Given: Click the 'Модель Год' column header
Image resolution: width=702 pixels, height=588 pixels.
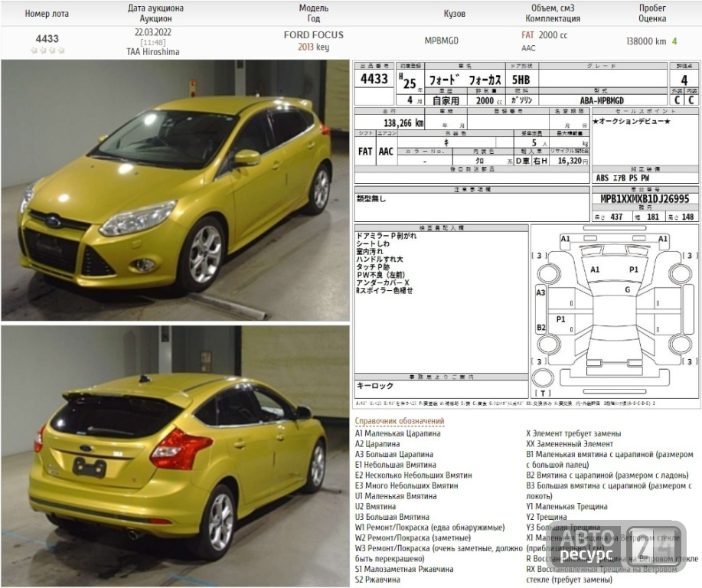Looking at the screenshot, I should point(313,13).
